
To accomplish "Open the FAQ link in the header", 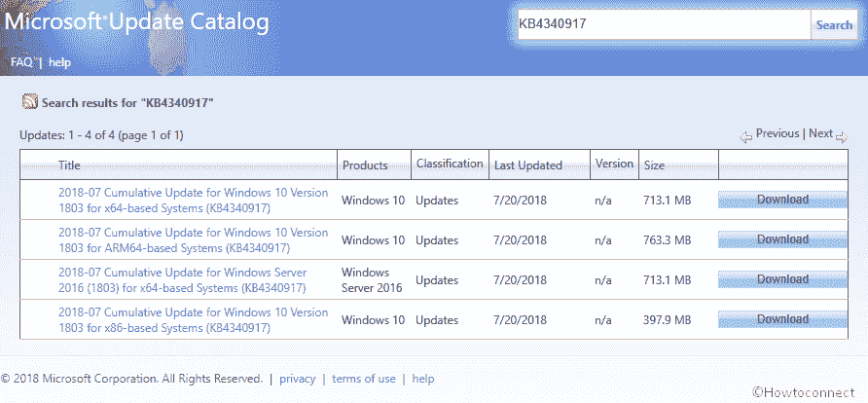I will (21, 62).
